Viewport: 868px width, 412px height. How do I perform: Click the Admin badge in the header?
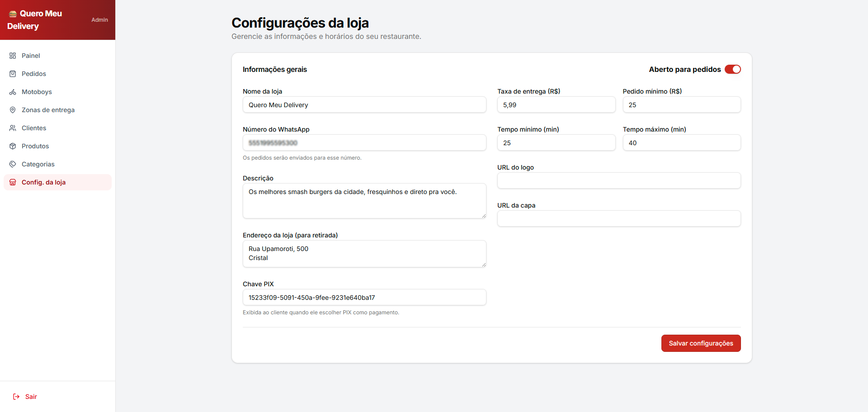click(x=99, y=19)
